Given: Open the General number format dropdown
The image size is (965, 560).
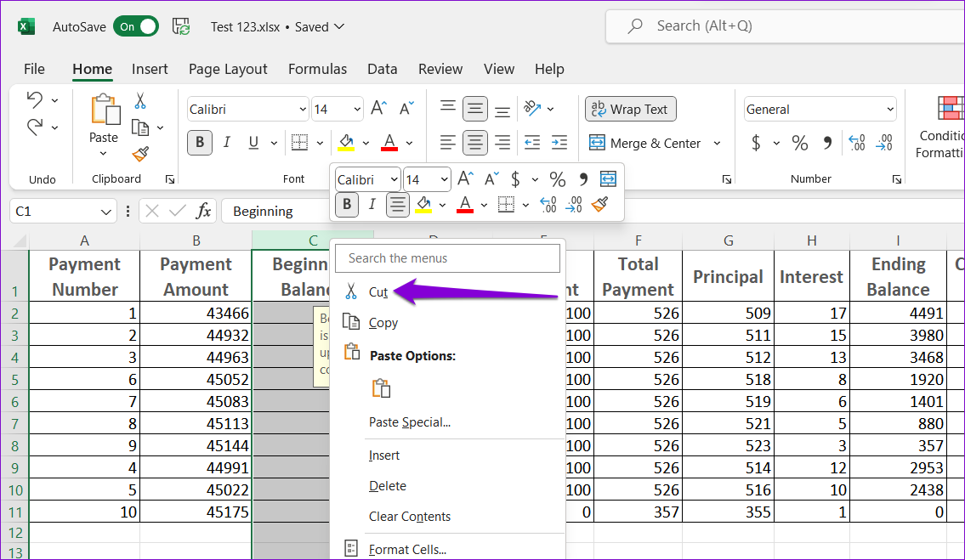Looking at the screenshot, I should coord(889,110).
